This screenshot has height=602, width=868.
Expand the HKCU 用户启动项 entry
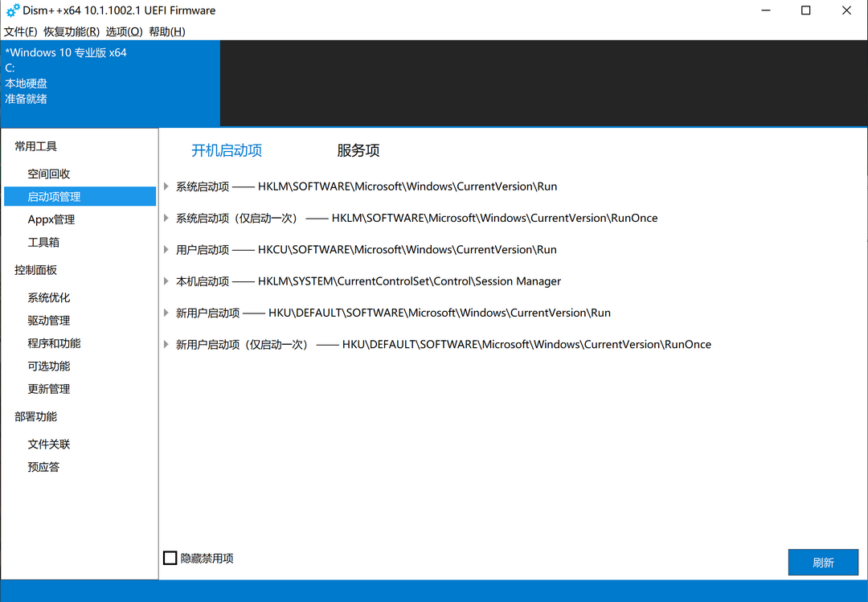click(166, 249)
